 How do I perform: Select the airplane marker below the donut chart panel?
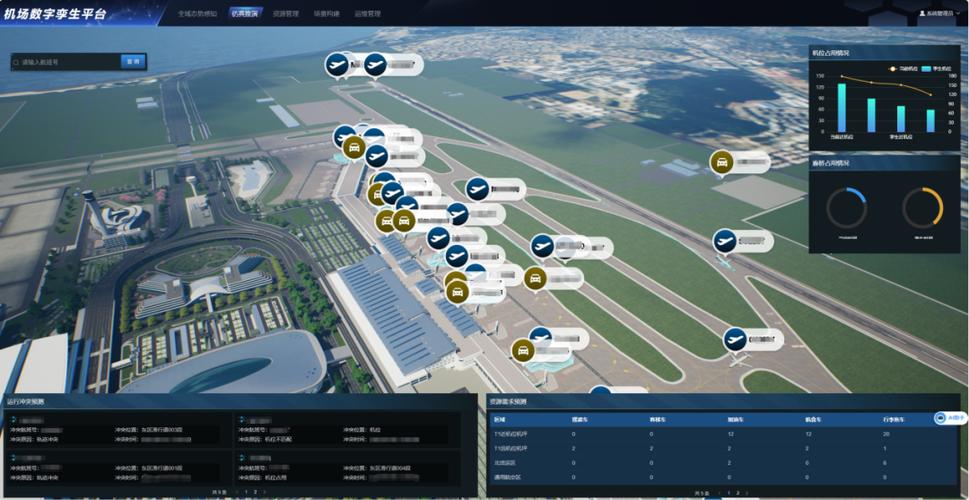pyautogui.click(x=724, y=241)
